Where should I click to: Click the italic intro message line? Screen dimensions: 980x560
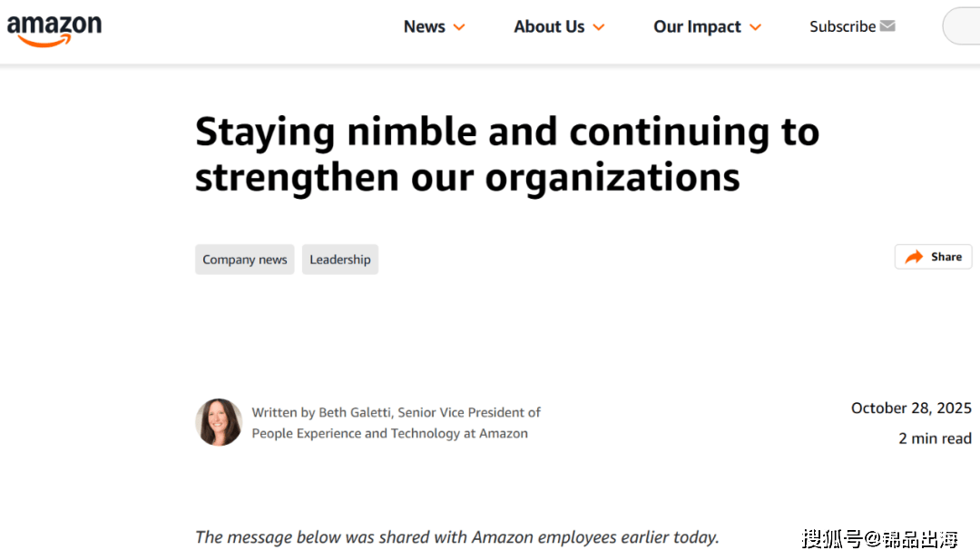coord(456,537)
